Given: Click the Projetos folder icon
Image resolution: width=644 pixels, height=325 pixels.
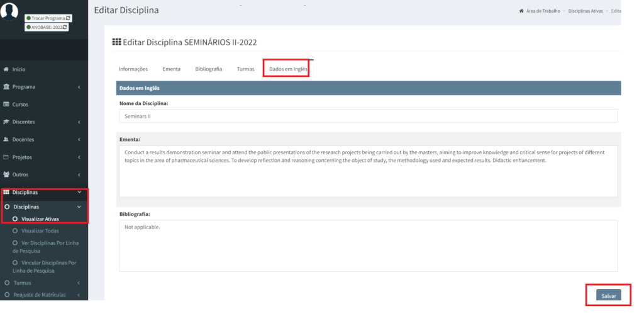Looking at the screenshot, I should tap(6, 157).
